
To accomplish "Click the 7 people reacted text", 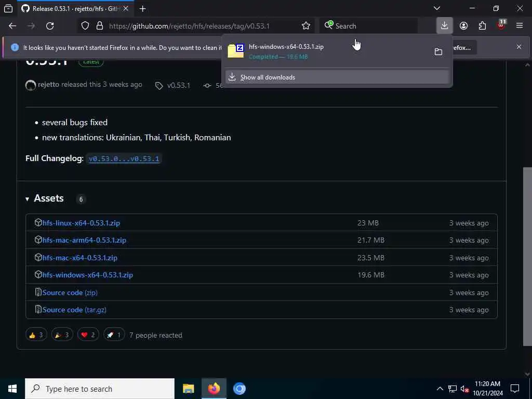I will 156,335.
